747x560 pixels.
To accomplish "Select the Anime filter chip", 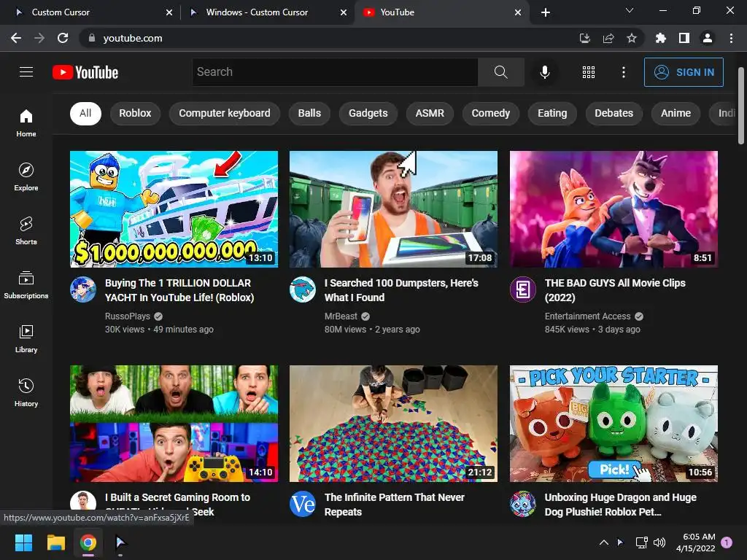I will (x=676, y=113).
